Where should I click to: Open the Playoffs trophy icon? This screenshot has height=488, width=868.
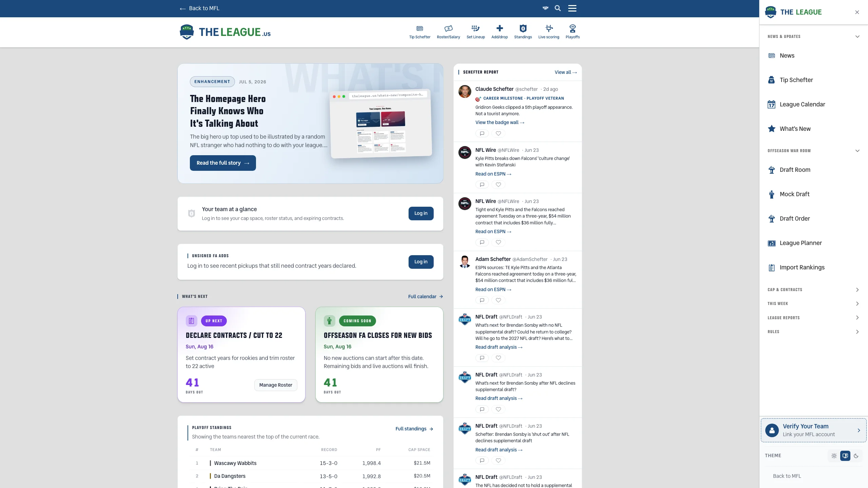pos(572,32)
